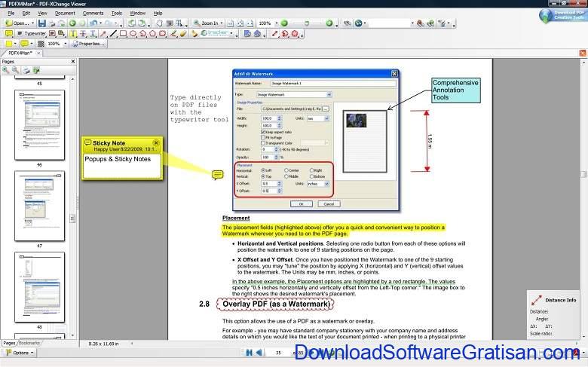Select the Distance measurement tool

tap(275, 34)
